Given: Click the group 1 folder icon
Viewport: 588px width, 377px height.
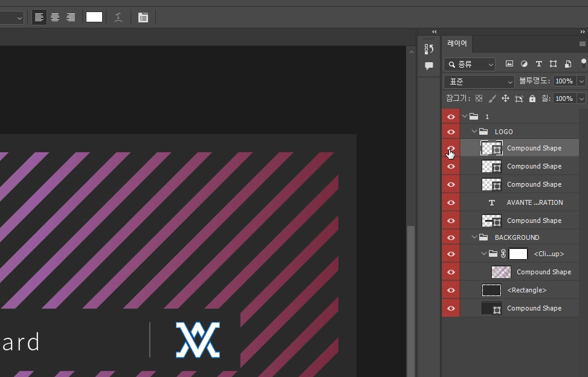Looking at the screenshot, I should [x=474, y=116].
